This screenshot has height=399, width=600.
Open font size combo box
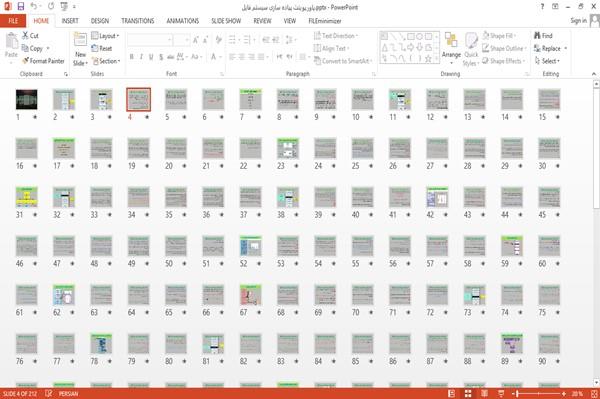tap(182, 40)
